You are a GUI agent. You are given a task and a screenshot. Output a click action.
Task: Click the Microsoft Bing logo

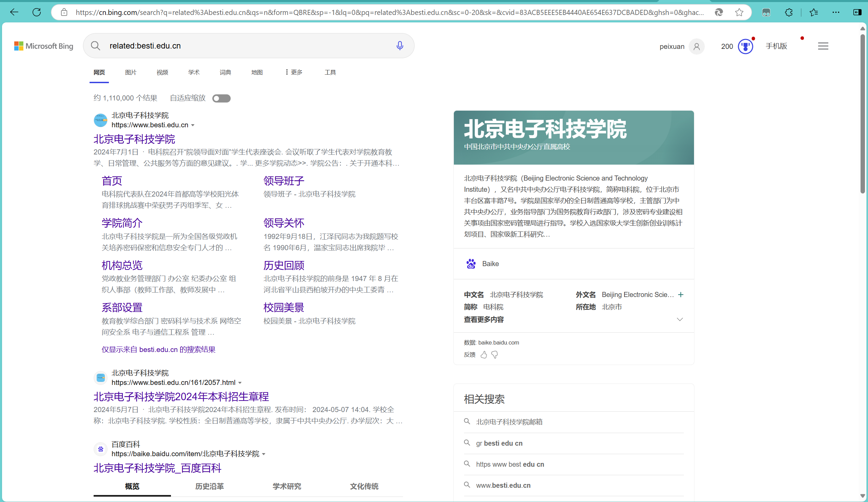click(x=44, y=46)
